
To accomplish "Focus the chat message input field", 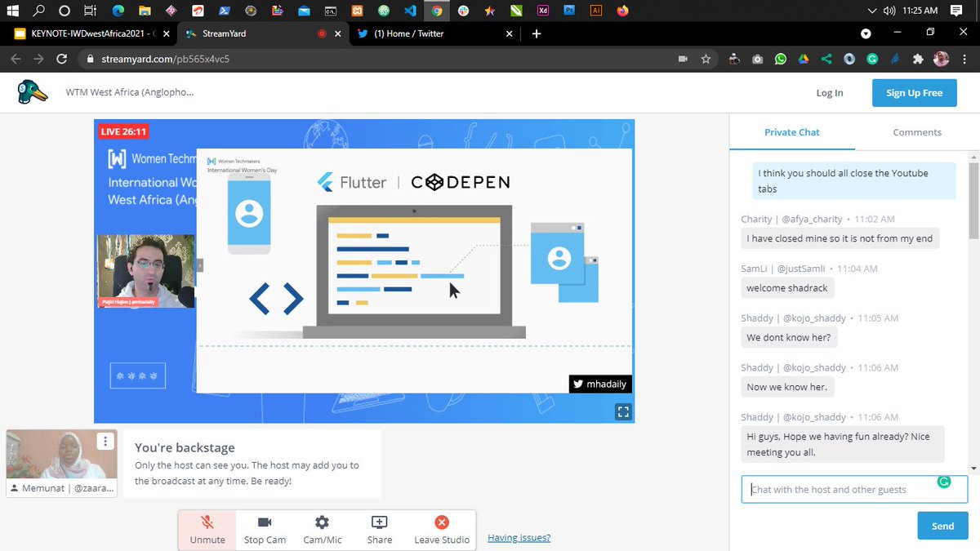I will coord(854,490).
